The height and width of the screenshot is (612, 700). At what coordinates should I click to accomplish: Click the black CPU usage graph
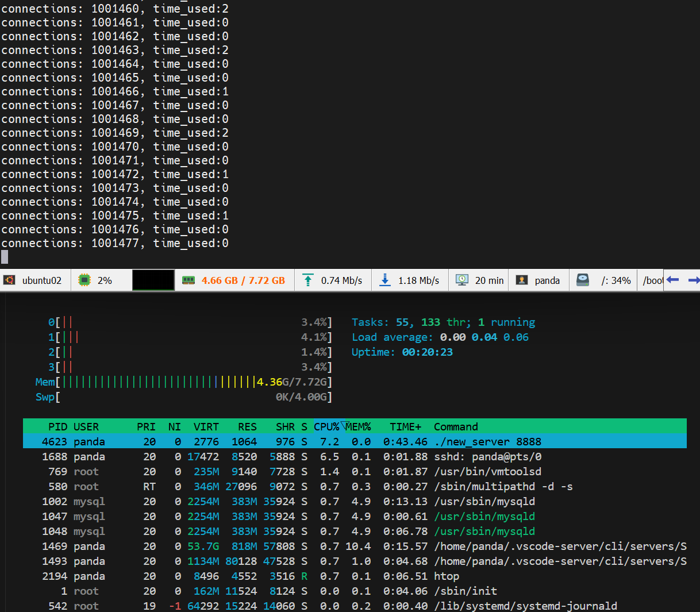[153, 280]
